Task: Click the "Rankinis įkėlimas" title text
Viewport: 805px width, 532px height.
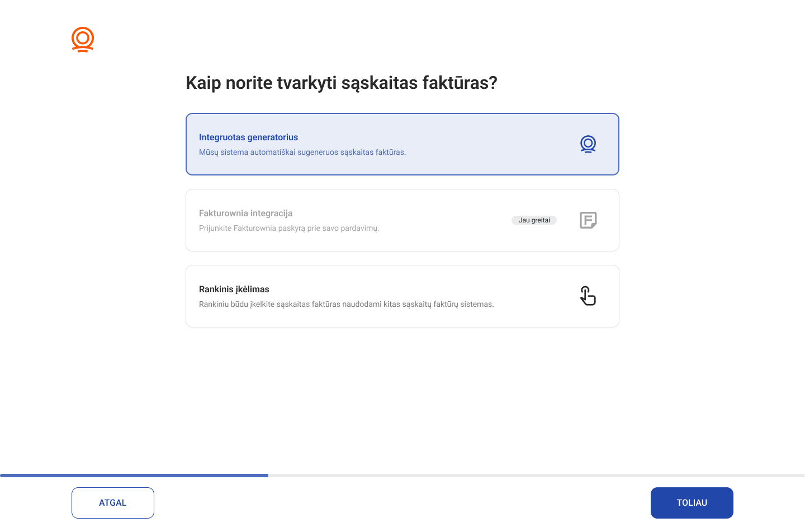Action: pos(234,289)
